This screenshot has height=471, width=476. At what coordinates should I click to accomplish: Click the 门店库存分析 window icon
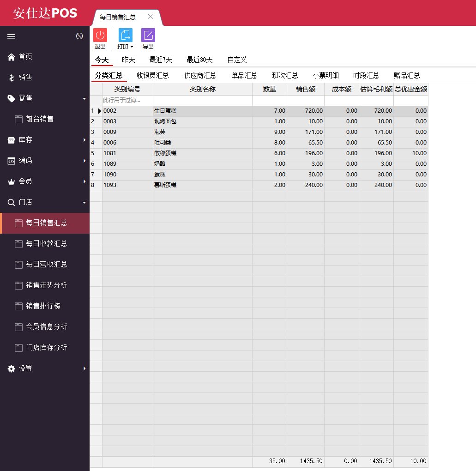pyautogui.click(x=18, y=348)
